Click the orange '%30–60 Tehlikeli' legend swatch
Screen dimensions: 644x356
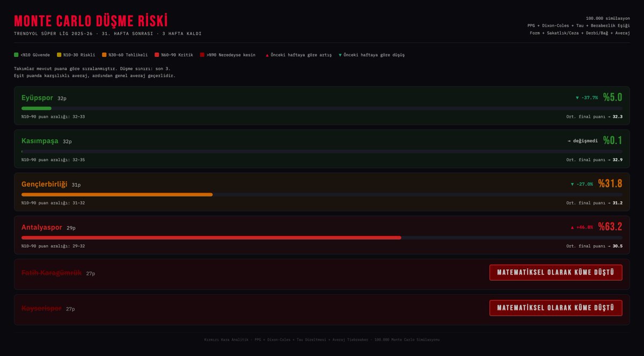point(104,55)
